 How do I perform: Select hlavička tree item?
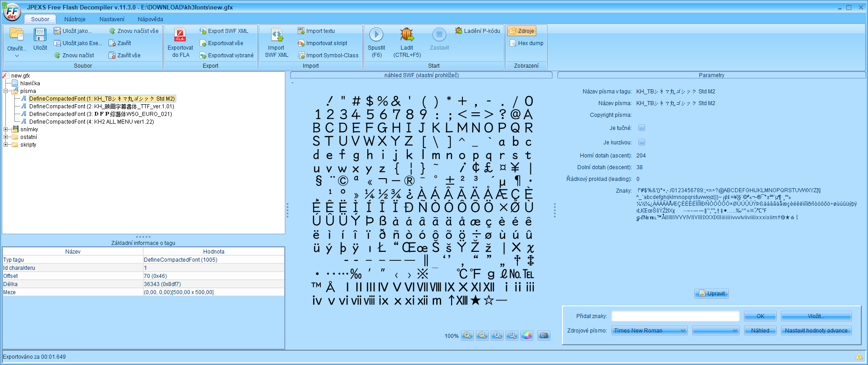30,83
